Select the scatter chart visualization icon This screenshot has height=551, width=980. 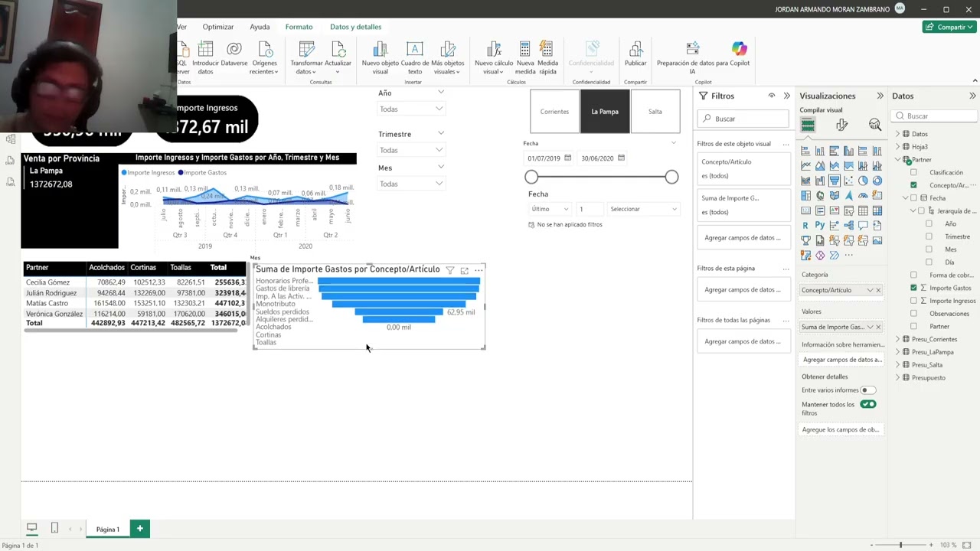point(849,181)
